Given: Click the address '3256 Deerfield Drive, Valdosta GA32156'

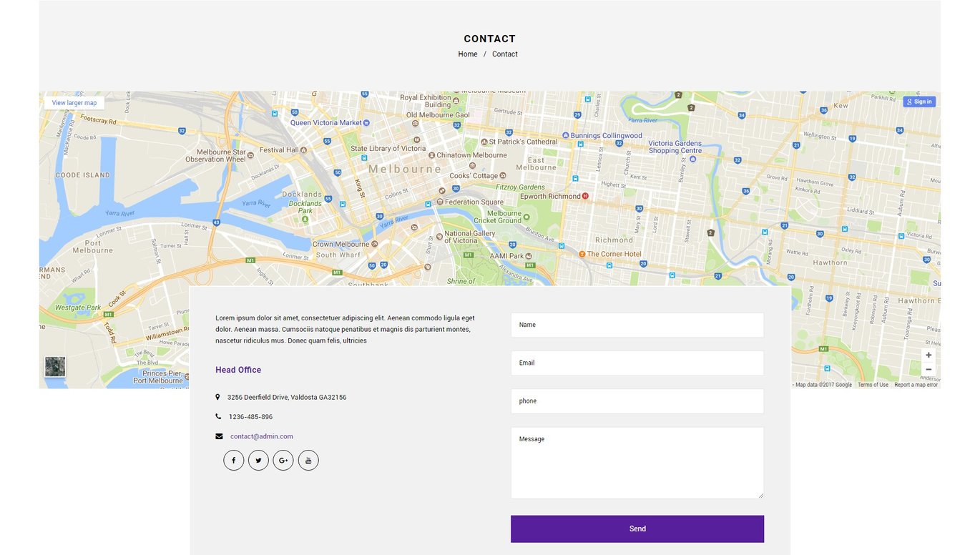Looking at the screenshot, I should tap(287, 397).
